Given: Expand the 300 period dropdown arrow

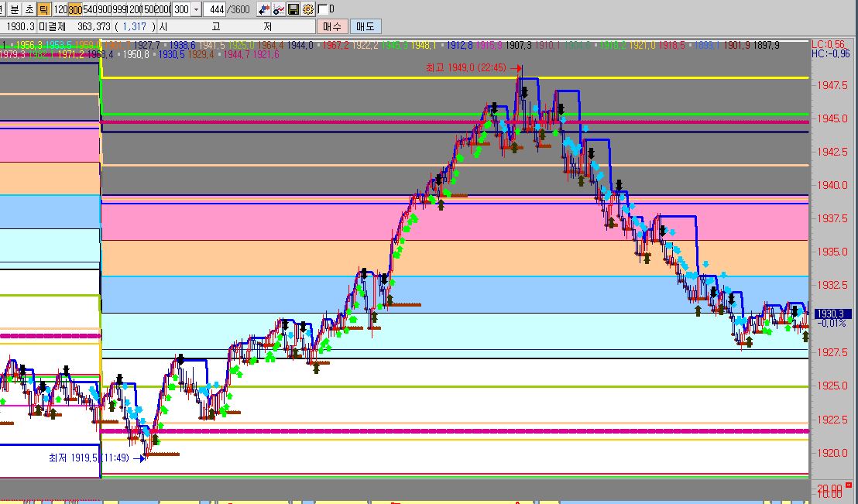Looking at the screenshot, I should tap(194, 9).
